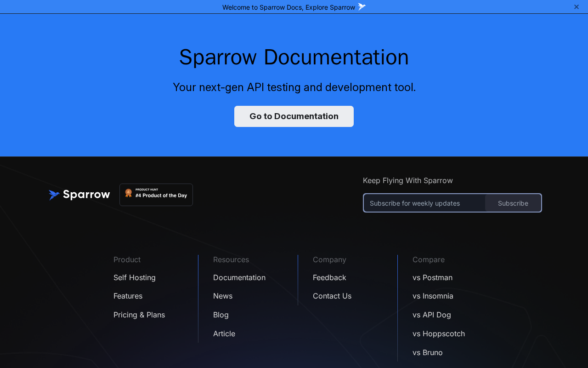The height and width of the screenshot is (368, 588).
Task: Open Contact Us link
Action: click(332, 296)
